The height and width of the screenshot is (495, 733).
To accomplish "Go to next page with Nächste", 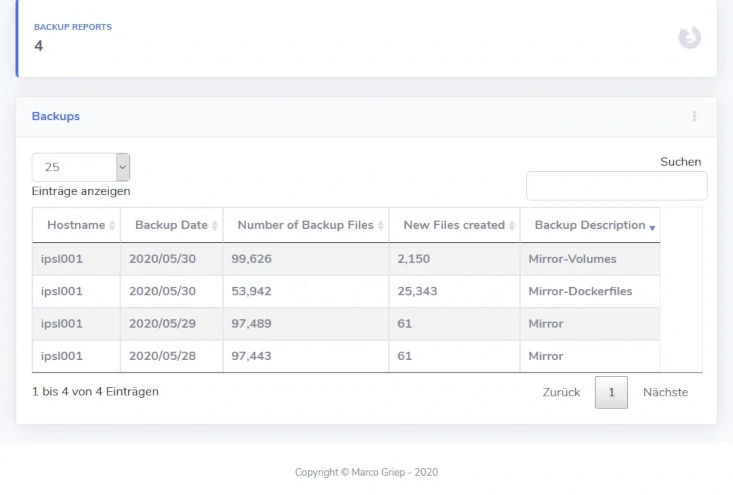I will click(665, 392).
